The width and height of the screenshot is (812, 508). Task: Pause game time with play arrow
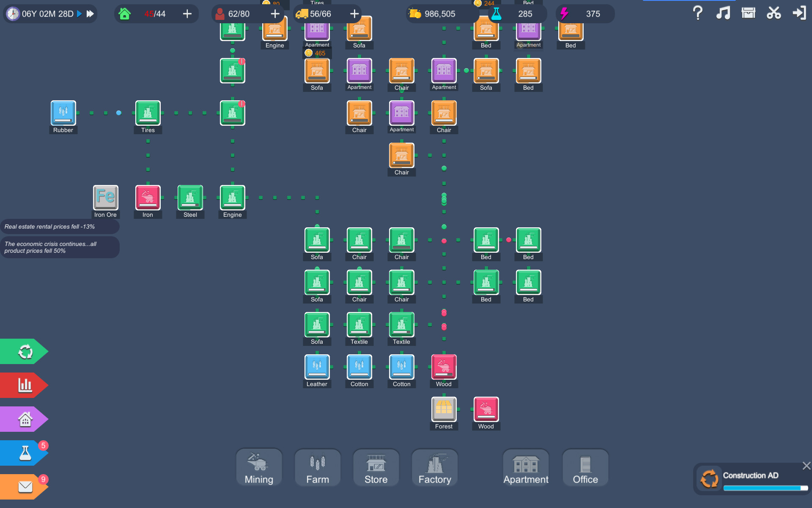[79, 13]
